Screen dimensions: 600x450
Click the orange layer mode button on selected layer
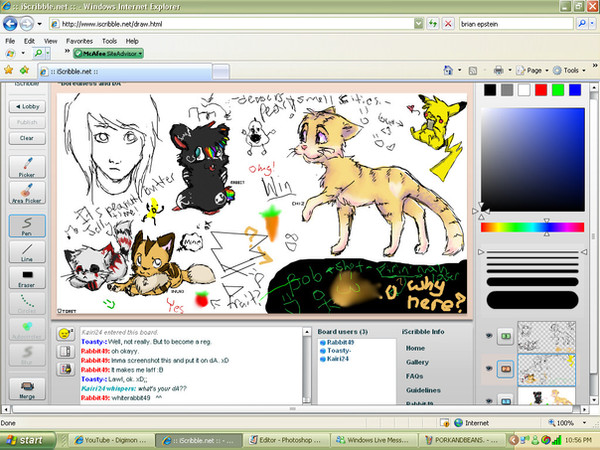point(505,369)
